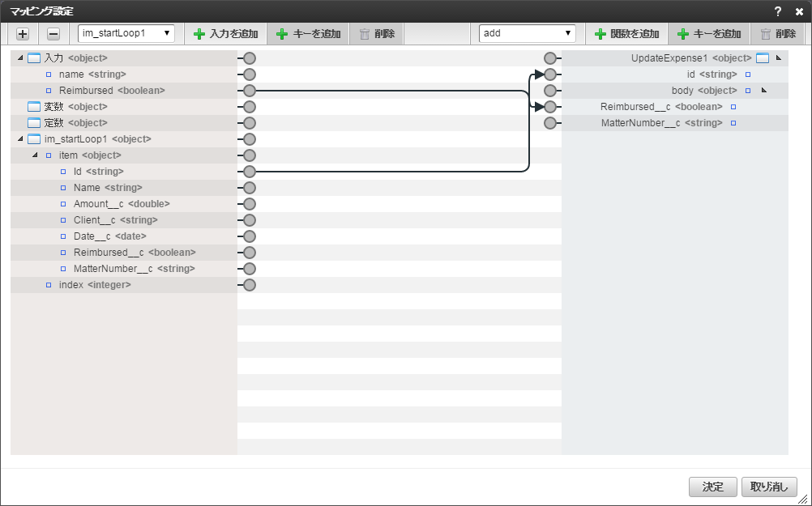Image resolution: width=812 pixels, height=506 pixels.
Task: Select the Amount__c <double> row
Action: pyautogui.click(x=124, y=204)
